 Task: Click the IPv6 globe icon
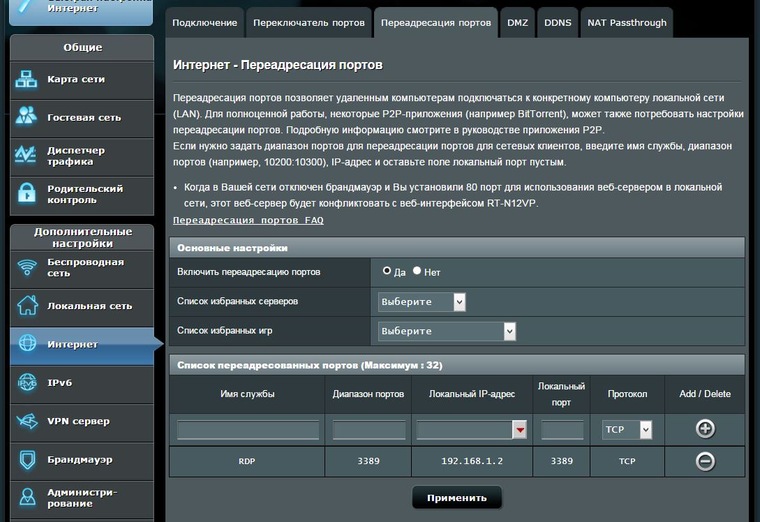click(27, 382)
